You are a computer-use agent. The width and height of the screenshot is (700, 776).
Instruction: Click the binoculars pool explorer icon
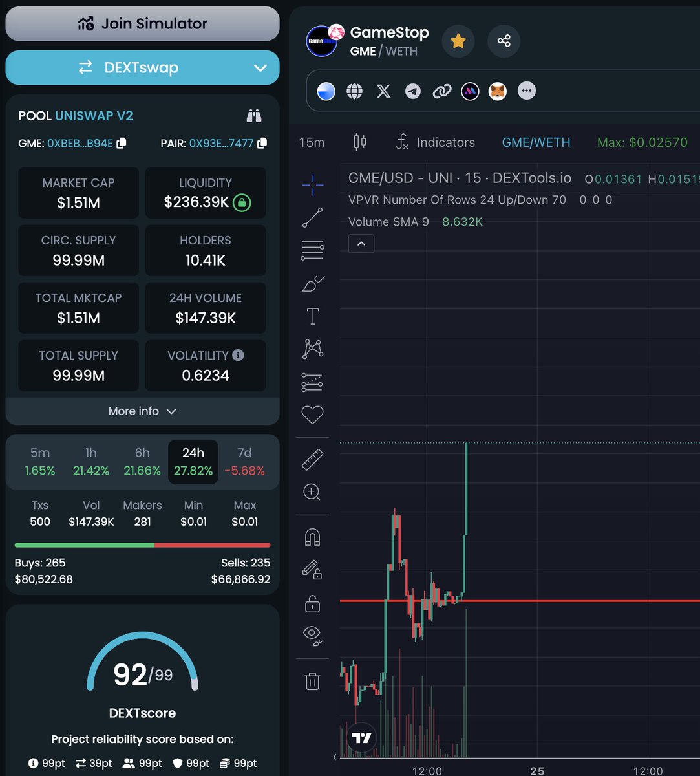(x=254, y=116)
